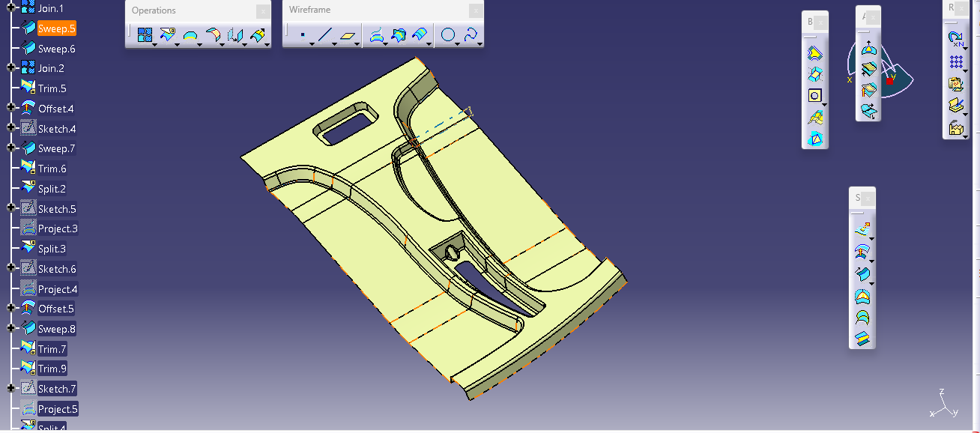Select the Object Repetition tool in R toolbar
Viewport: 980px width, 433px height.
(x=955, y=39)
